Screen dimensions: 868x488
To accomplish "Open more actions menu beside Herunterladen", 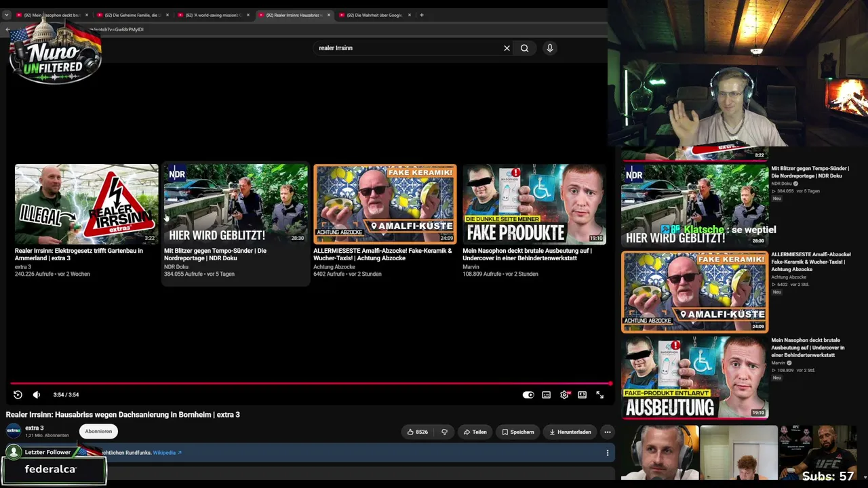I will [x=608, y=432].
